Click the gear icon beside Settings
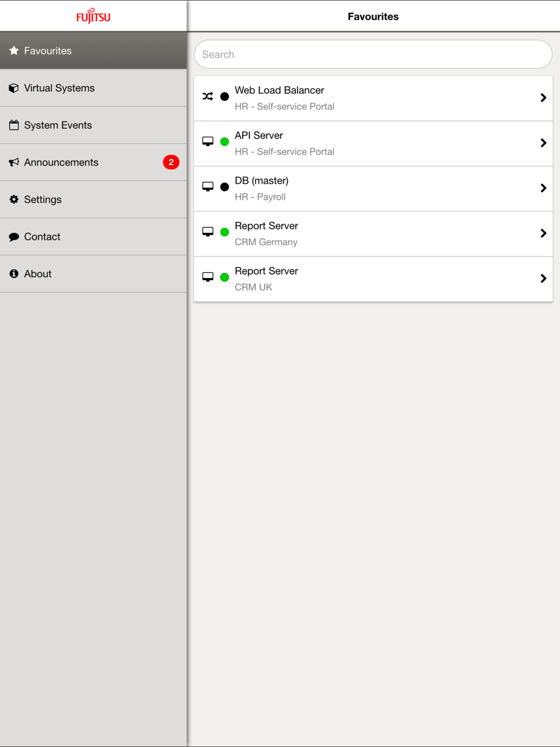The image size is (560, 747). 14,199
